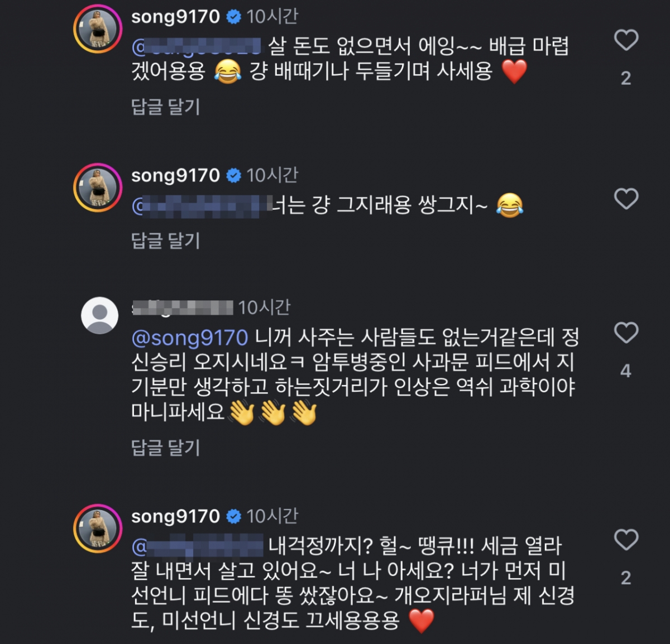The height and width of the screenshot is (644, 670).
Task: Open song9170's avatar beside the "내걱정까지" comment
Action: pyautogui.click(x=98, y=528)
